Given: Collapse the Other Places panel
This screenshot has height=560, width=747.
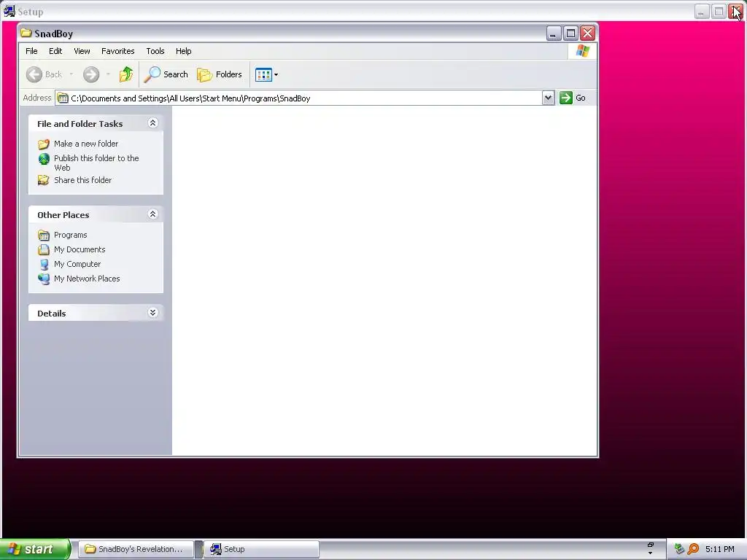Looking at the screenshot, I should (x=153, y=214).
